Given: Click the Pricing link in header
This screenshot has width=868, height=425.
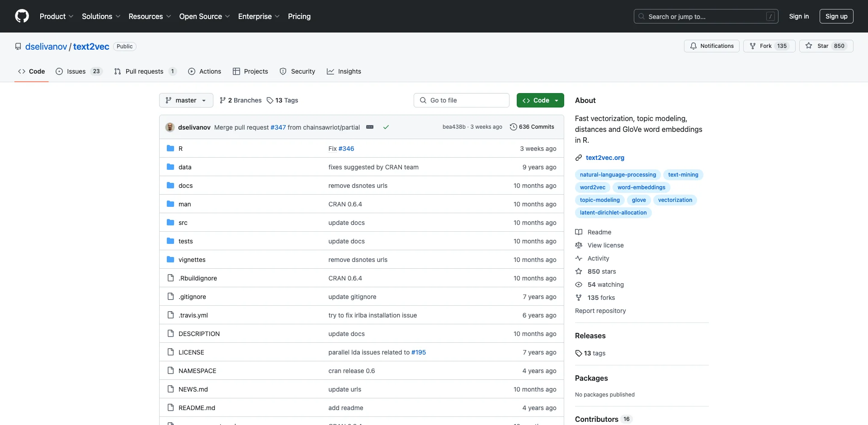Looking at the screenshot, I should (x=299, y=16).
